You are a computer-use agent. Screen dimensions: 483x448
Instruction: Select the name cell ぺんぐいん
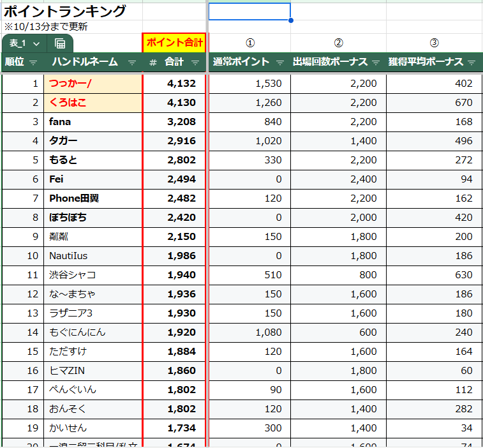point(93,390)
